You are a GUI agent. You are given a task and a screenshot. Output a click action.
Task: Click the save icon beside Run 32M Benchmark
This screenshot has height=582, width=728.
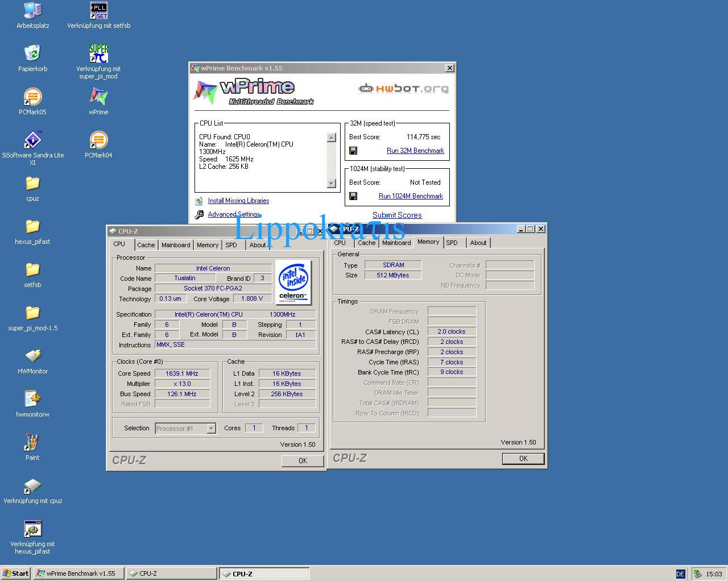click(x=353, y=151)
